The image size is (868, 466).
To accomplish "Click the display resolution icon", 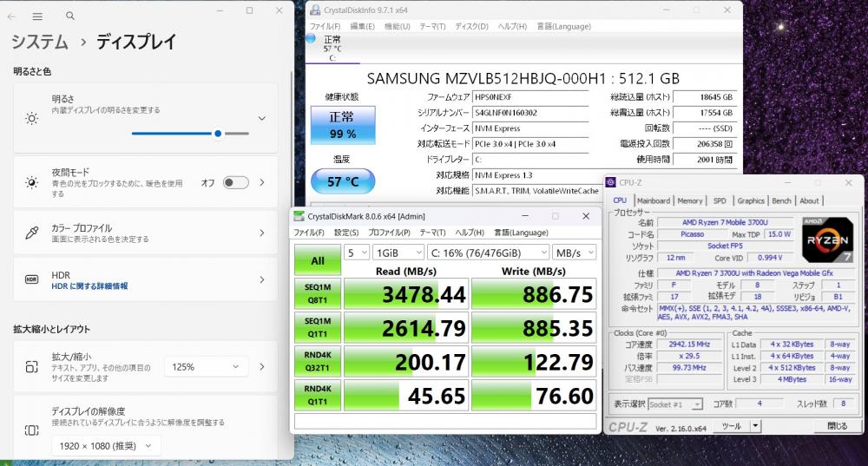I will coord(31,430).
